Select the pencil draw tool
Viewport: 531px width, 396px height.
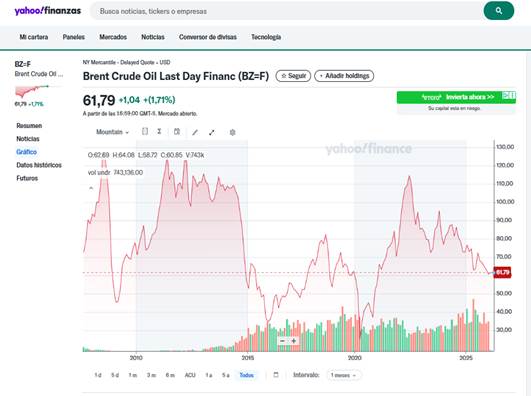tap(195, 132)
